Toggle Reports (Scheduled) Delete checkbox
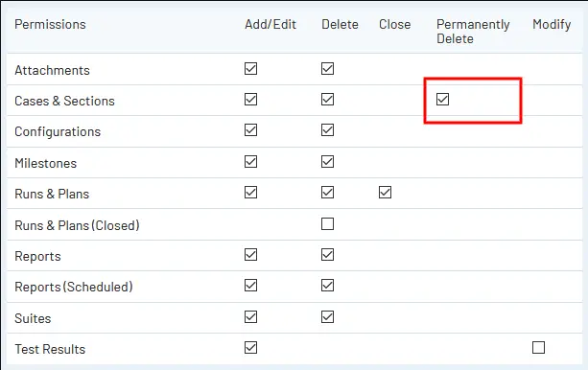588x370 pixels. [x=327, y=286]
